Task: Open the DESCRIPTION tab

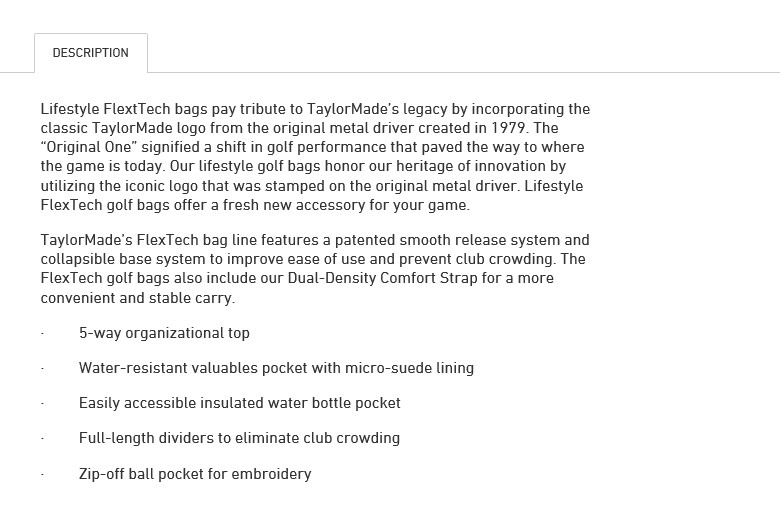Action: (x=91, y=53)
